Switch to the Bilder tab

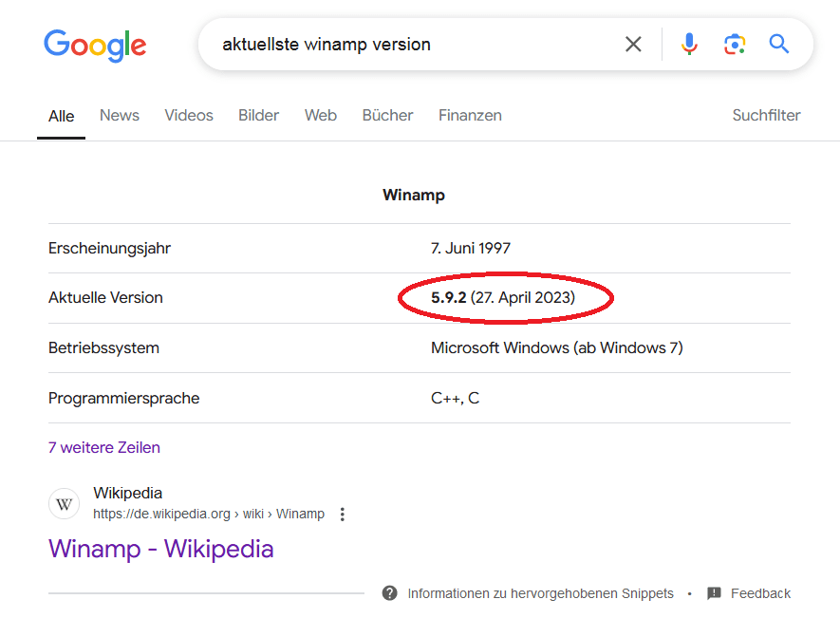[x=258, y=116]
